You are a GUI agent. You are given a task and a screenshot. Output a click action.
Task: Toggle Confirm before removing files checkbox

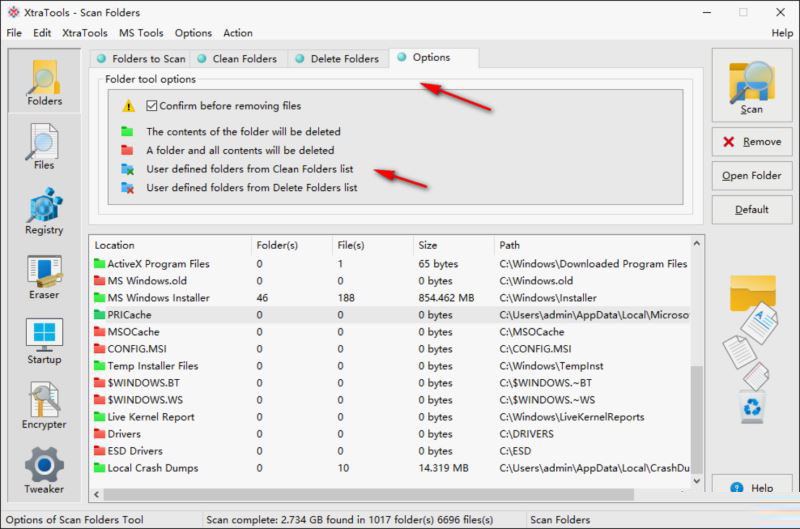tap(152, 106)
